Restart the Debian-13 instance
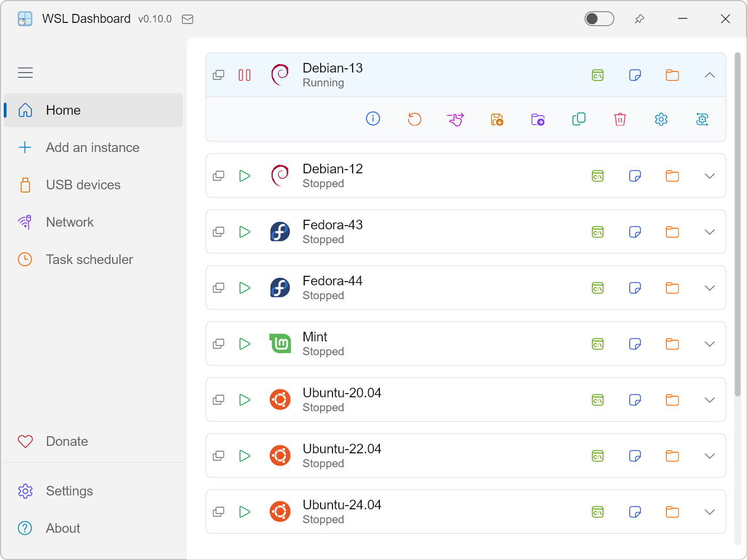Image resolution: width=747 pixels, height=560 pixels. (x=415, y=119)
